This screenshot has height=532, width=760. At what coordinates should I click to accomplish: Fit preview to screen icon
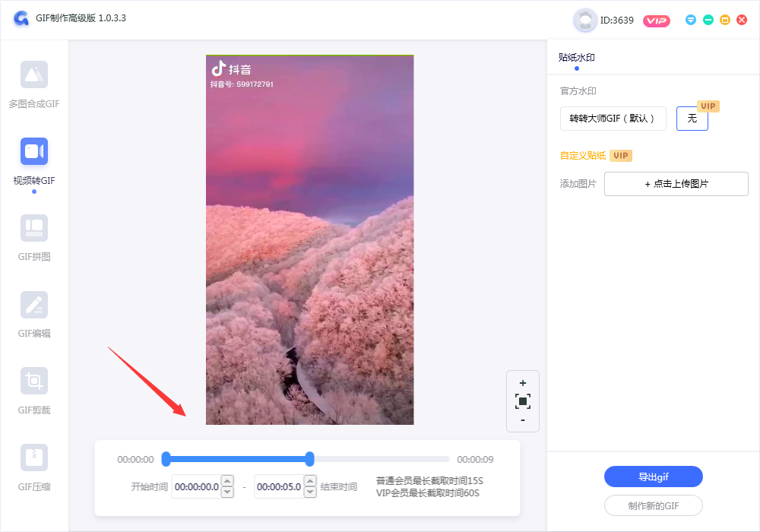[522, 401]
